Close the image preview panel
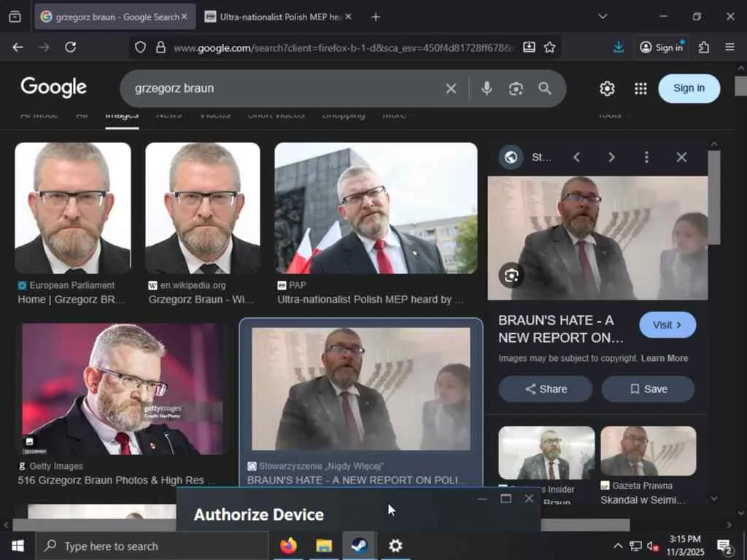 [682, 157]
